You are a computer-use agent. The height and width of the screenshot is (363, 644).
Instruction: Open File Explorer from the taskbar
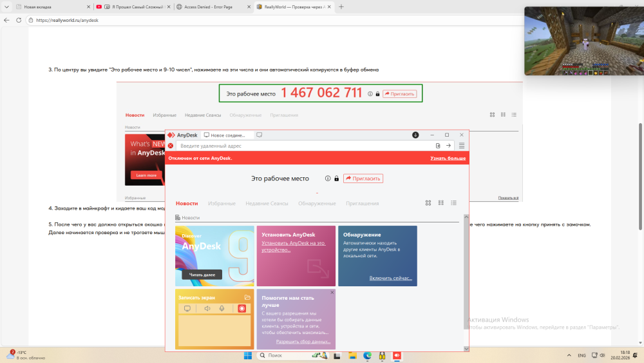coord(352,356)
